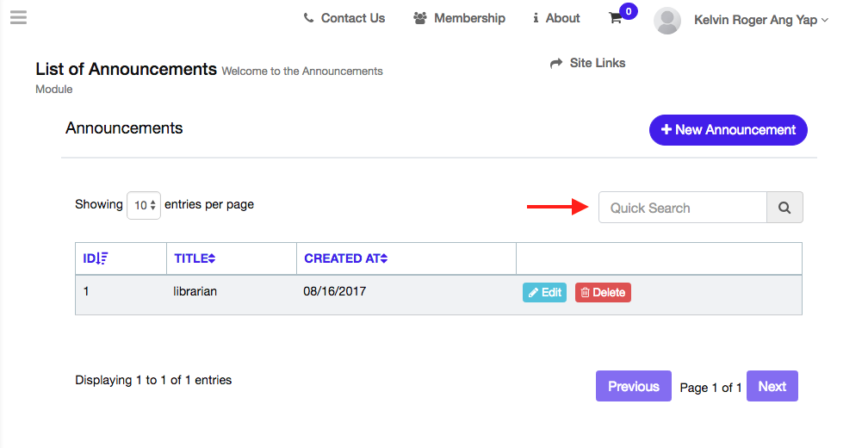Focus the Quick Search input field
868x448 pixels.
[x=682, y=208]
